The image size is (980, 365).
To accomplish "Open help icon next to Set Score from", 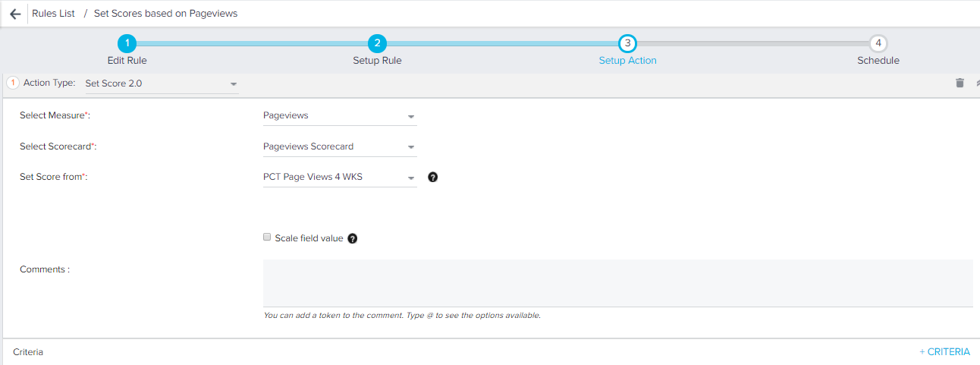I will pos(433,177).
